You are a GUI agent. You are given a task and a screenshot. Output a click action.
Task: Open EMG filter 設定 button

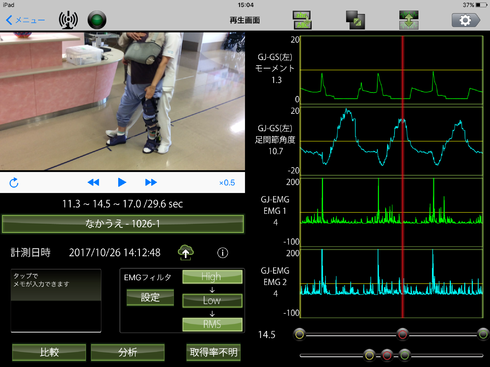[150, 297]
